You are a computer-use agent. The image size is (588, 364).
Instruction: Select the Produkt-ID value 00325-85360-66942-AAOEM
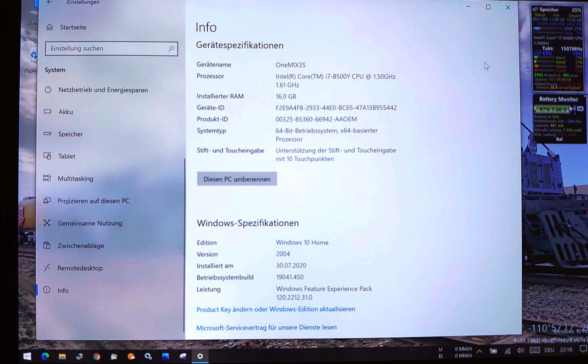click(x=316, y=119)
